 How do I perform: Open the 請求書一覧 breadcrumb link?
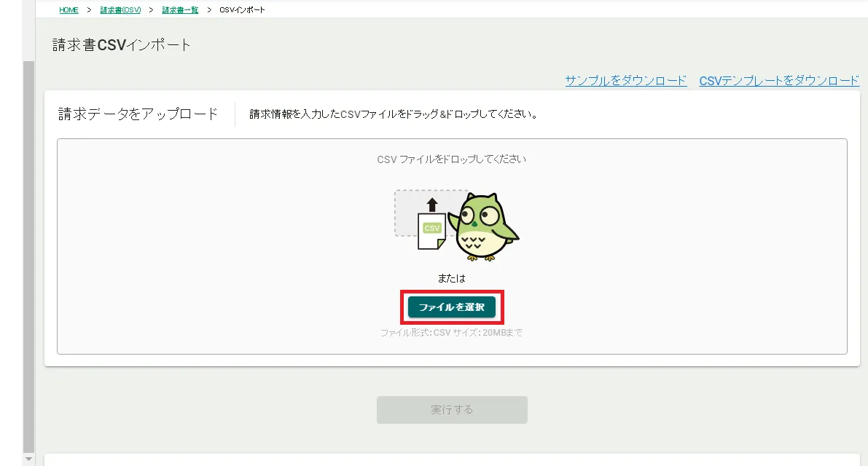[x=180, y=10]
